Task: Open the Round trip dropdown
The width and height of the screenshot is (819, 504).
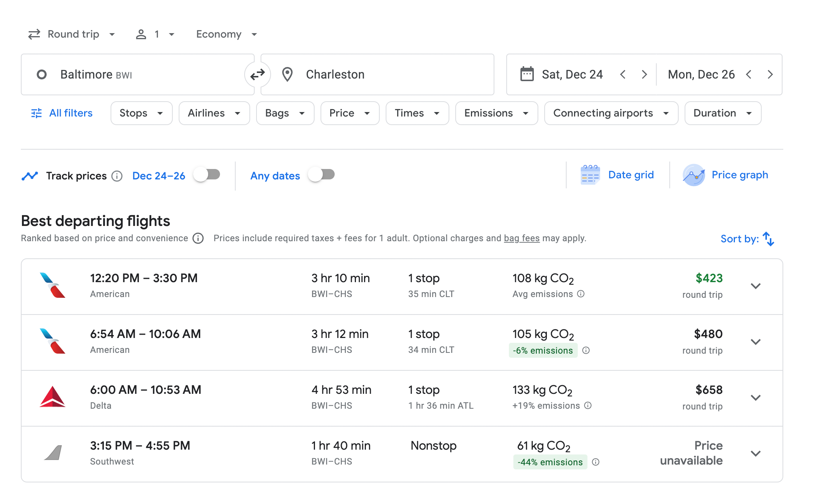Action: pyautogui.click(x=73, y=34)
